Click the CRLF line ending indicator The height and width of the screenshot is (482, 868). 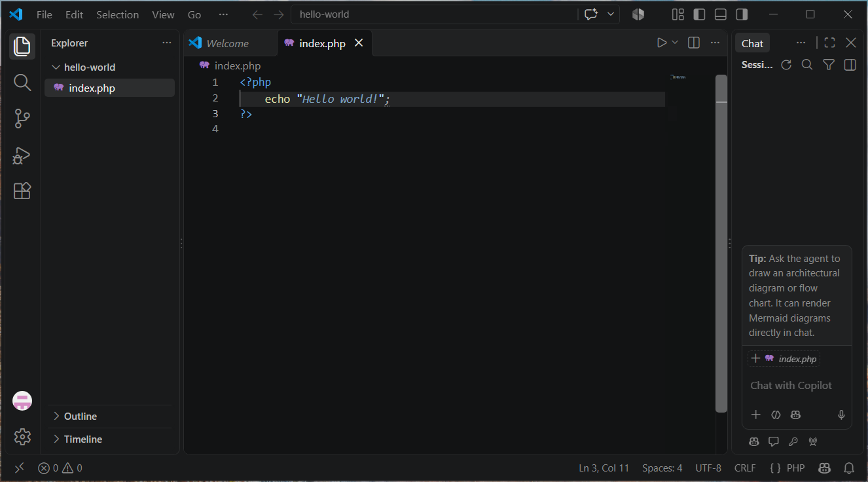point(745,468)
